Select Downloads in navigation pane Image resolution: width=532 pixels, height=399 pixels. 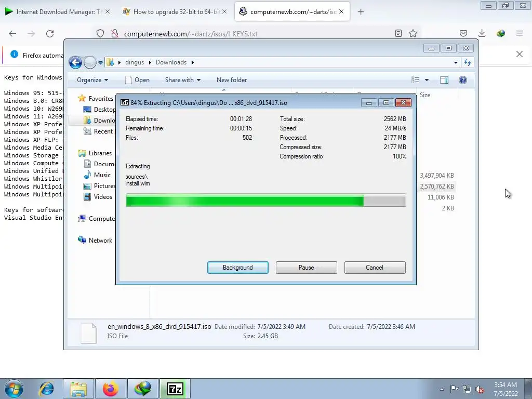point(100,120)
